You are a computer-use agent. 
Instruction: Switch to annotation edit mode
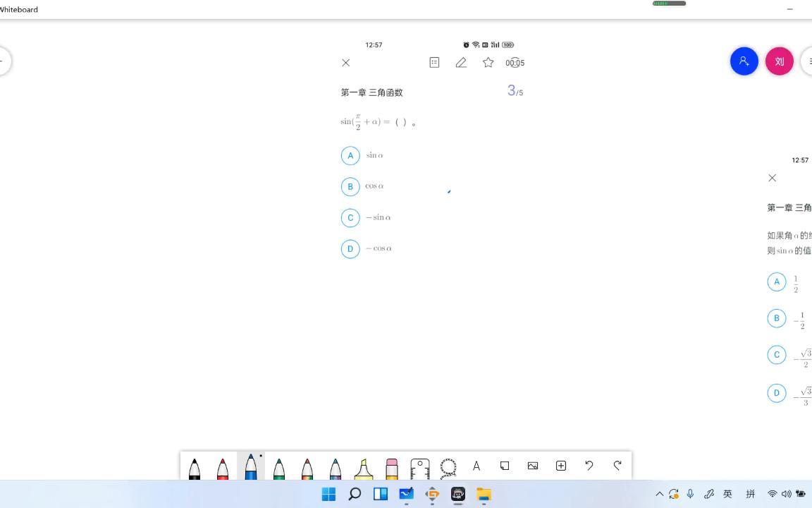coord(461,62)
